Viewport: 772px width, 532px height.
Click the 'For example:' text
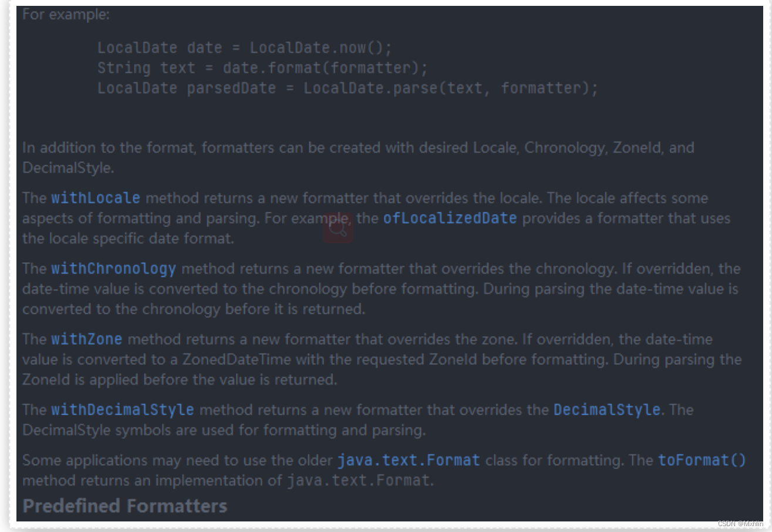[x=66, y=15]
